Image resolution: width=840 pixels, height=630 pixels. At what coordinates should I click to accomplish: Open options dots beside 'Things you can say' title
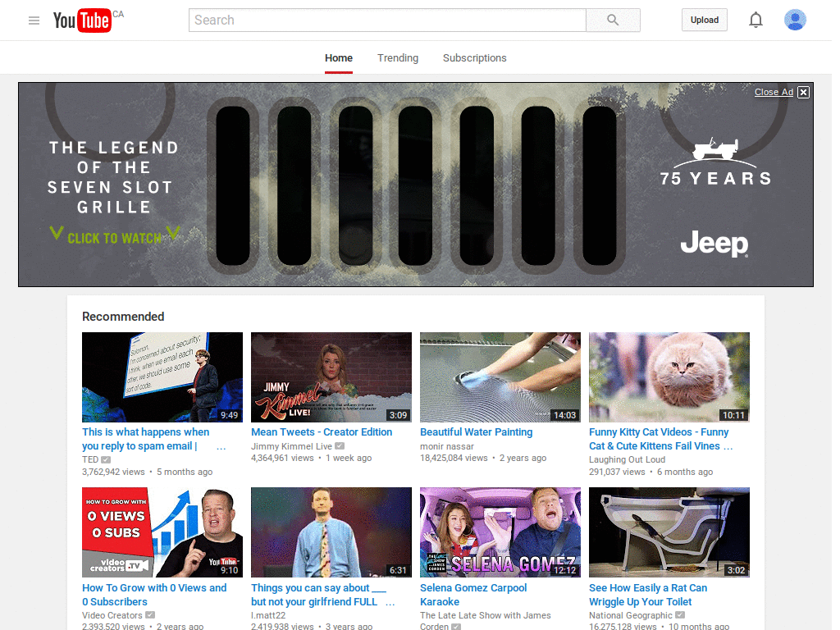[390, 603]
